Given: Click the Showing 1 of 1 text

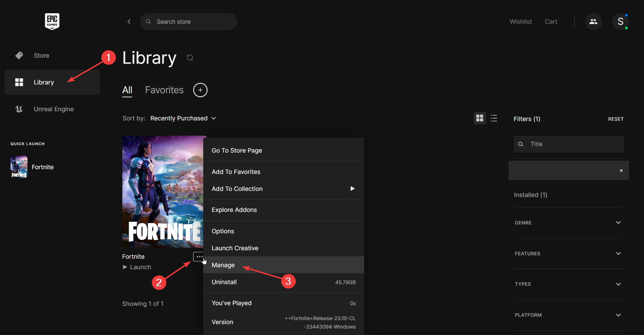Looking at the screenshot, I should (143, 304).
